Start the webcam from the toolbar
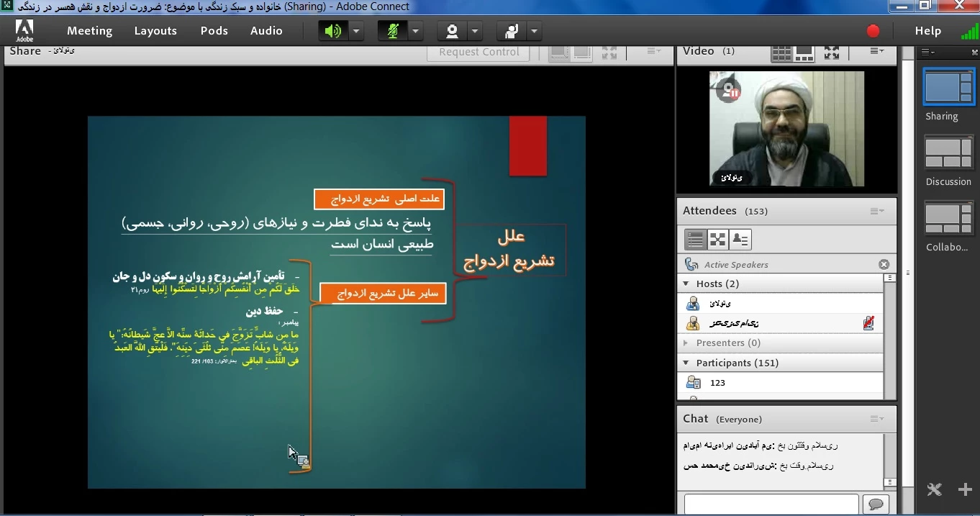980x516 pixels. 453,31
